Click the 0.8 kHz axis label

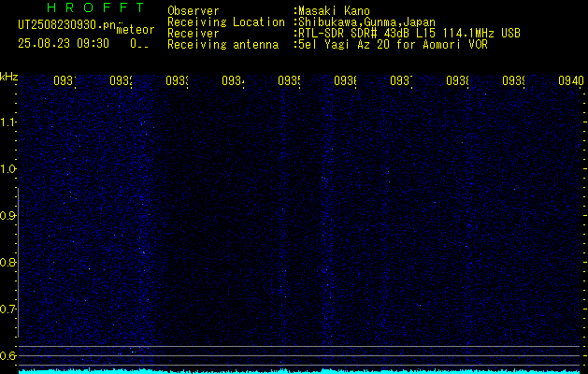click(7, 262)
